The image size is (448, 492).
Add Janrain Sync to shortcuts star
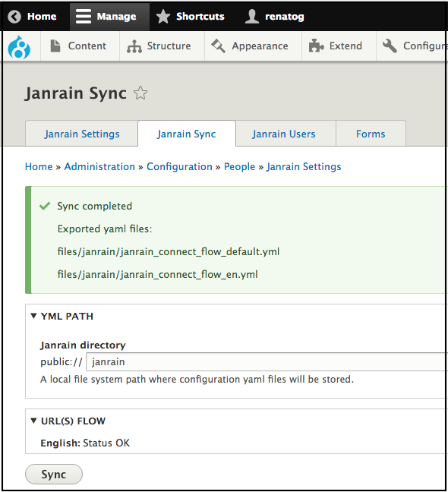pos(140,93)
